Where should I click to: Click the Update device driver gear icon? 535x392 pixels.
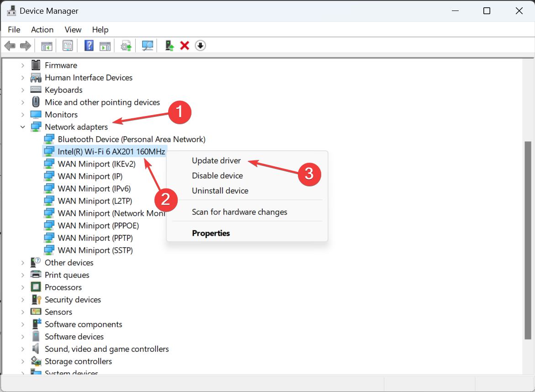[x=126, y=45]
